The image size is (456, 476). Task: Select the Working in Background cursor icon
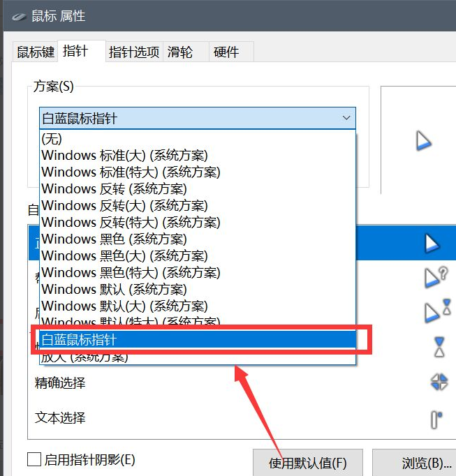tap(436, 310)
